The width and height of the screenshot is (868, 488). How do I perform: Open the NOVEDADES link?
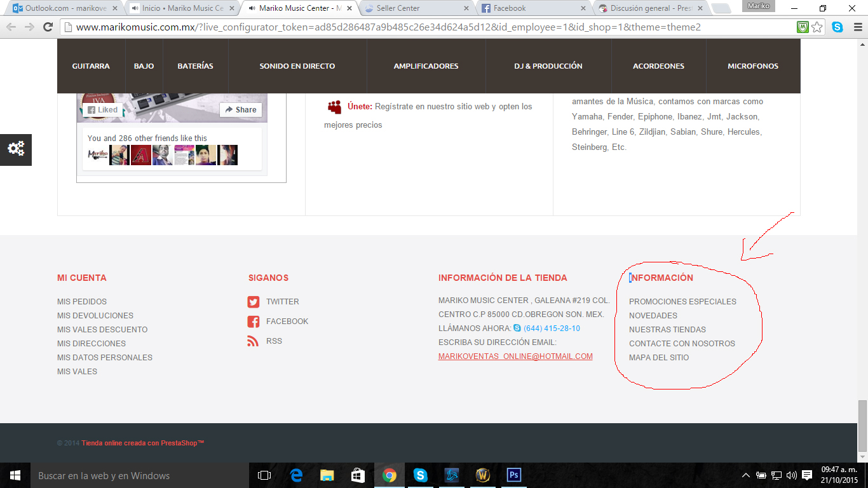tap(653, 316)
